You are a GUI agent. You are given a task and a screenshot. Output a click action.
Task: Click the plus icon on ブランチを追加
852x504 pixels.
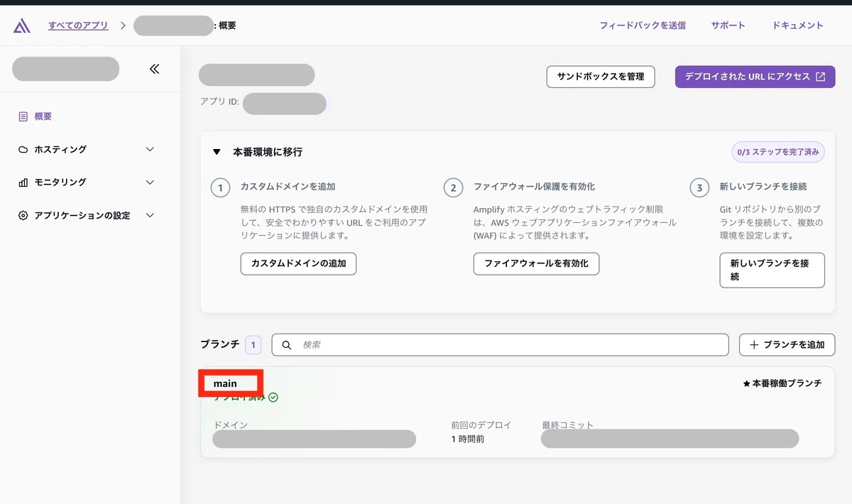[754, 345]
